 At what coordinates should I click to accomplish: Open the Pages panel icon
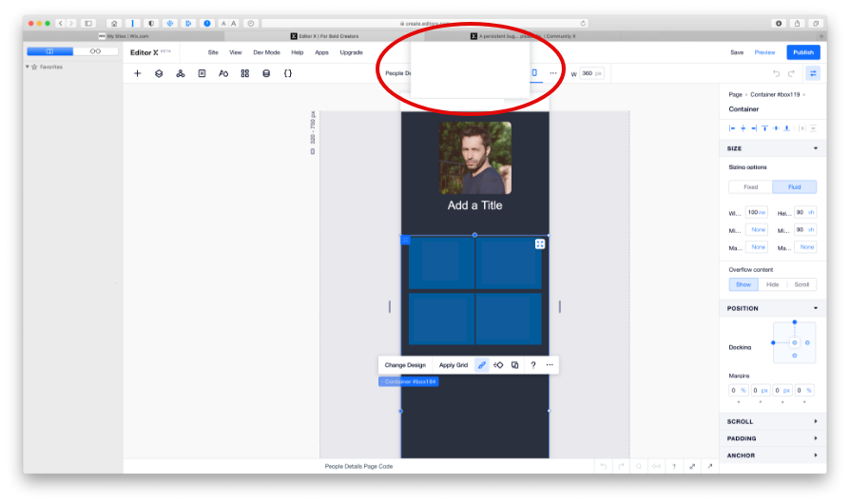click(202, 73)
